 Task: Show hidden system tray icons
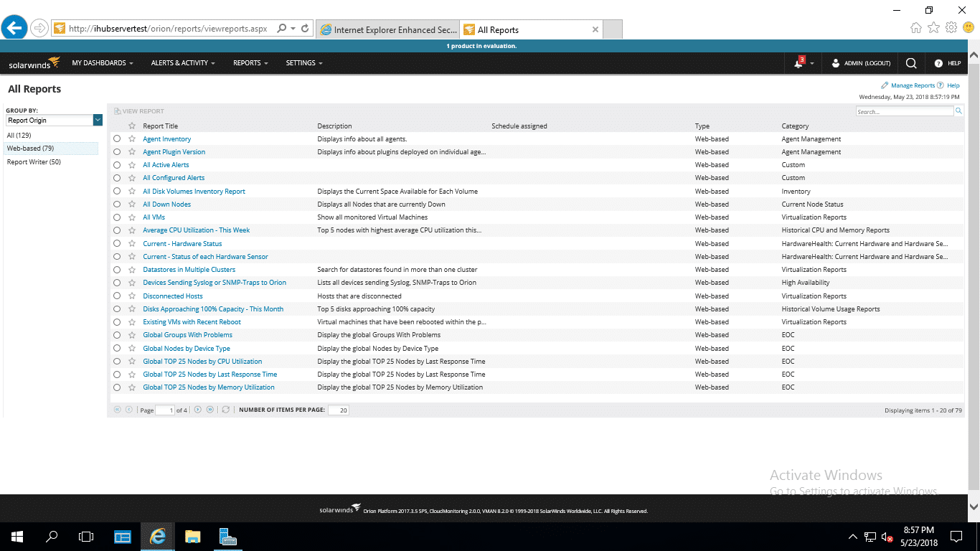[x=853, y=537]
